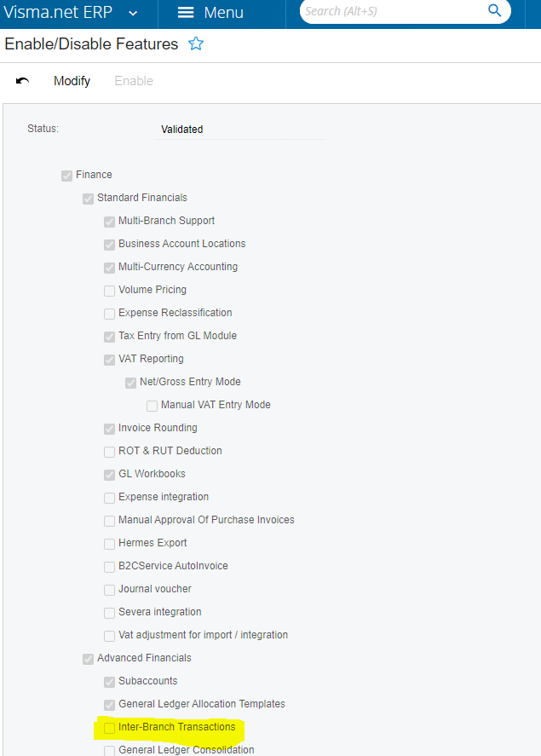Enable Volume Pricing feature

(x=109, y=291)
